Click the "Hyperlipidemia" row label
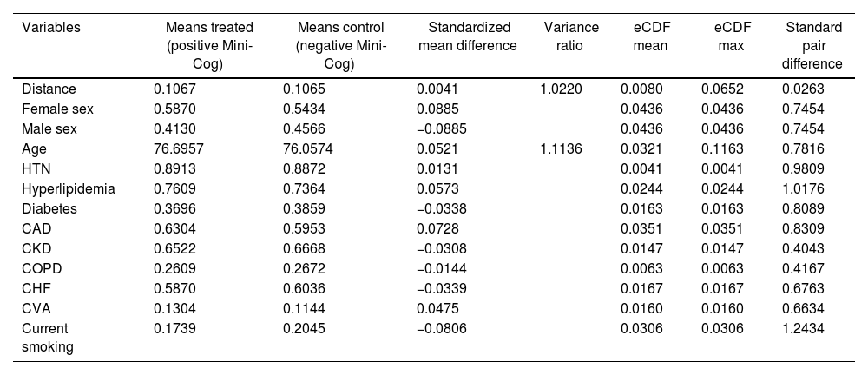This screenshot has width=868, height=375. point(67,188)
